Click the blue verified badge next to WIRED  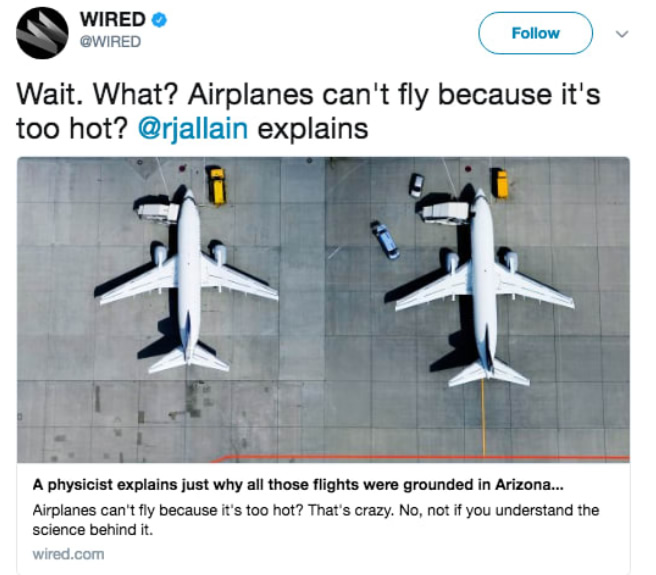[159, 20]
